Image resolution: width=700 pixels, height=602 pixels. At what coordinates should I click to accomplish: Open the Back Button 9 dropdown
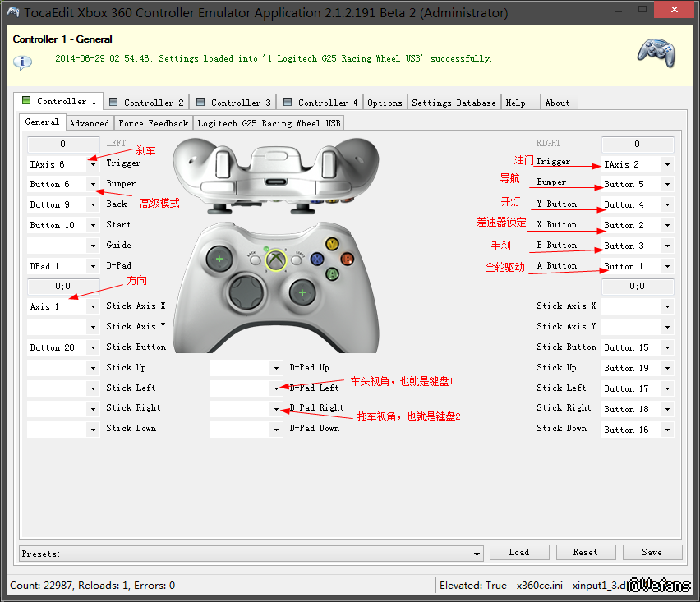coord(93,204)
